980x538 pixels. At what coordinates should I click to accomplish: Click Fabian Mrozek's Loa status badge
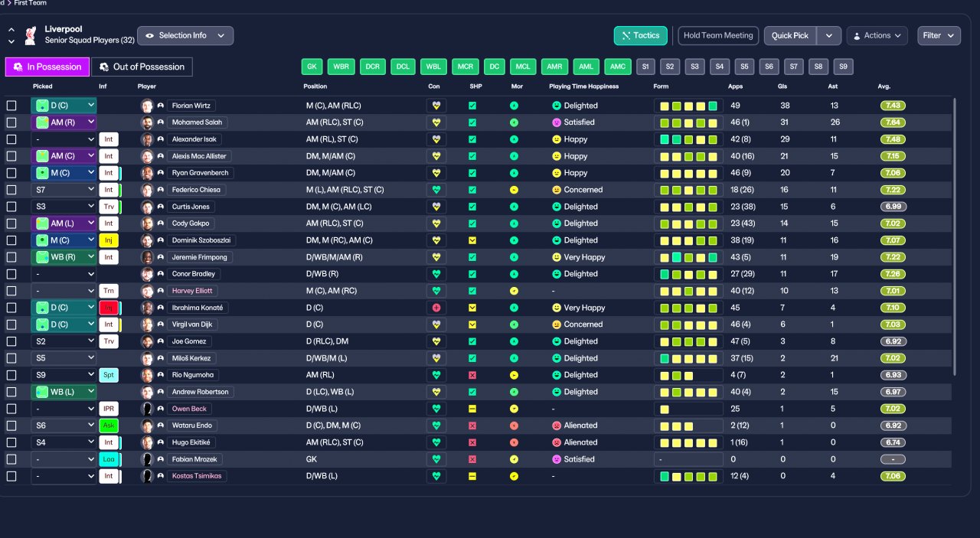point(109,459)
